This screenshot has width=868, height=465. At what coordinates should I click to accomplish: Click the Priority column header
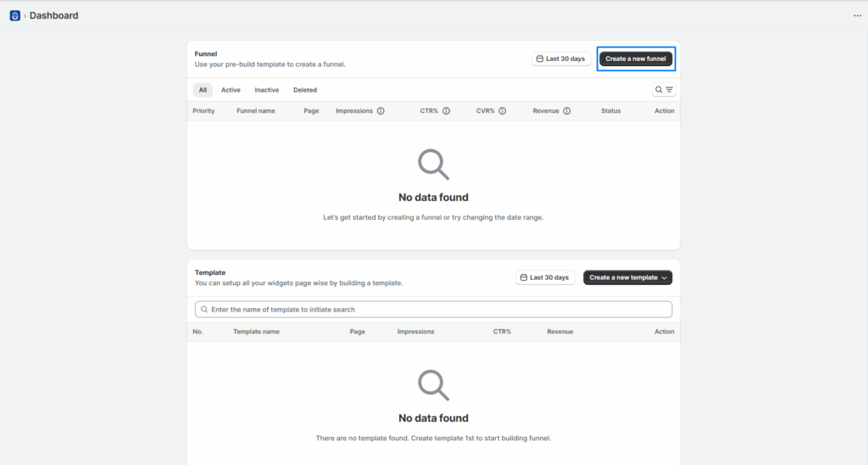click(203, 111)
